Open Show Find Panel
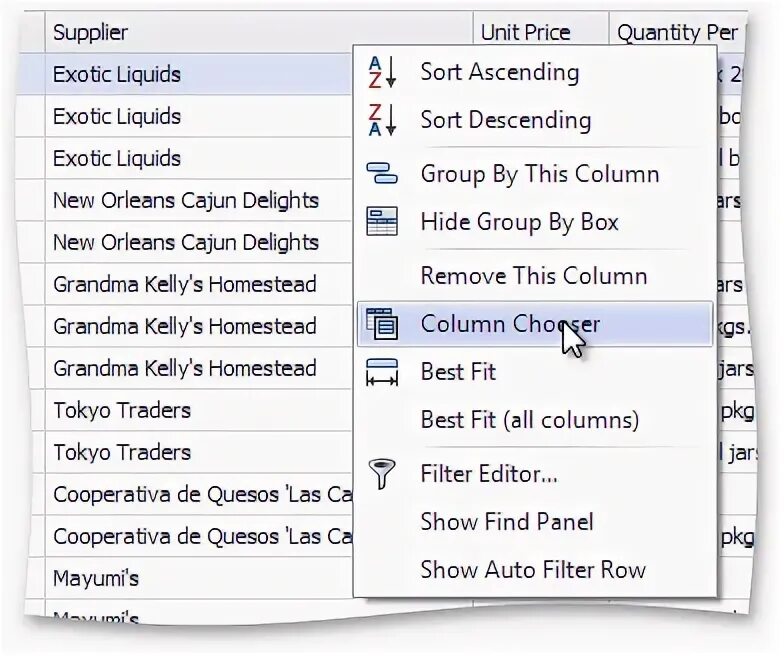784x656 pixels. 506,522
